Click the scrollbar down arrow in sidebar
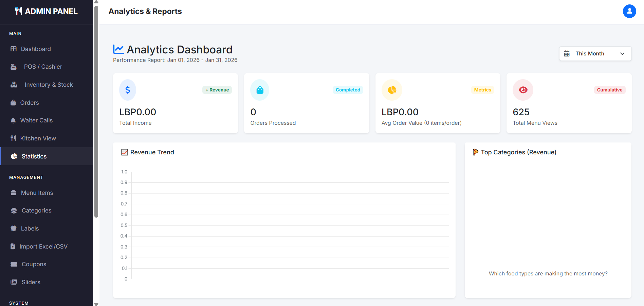Image resolution: width=644 pixels, height=306 pixels. pos(96,304)
